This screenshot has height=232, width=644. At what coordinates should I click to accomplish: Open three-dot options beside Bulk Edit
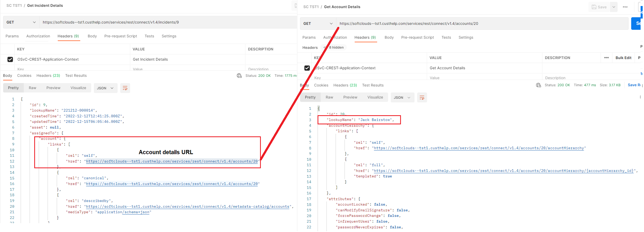(606, 58)
